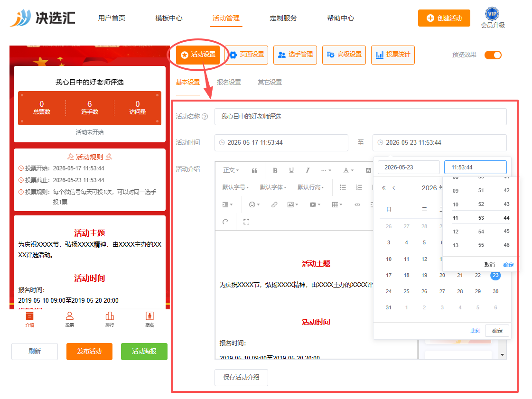Open the 高级设置 section
This screenshot has width=532, height=399.
[344, 55]
